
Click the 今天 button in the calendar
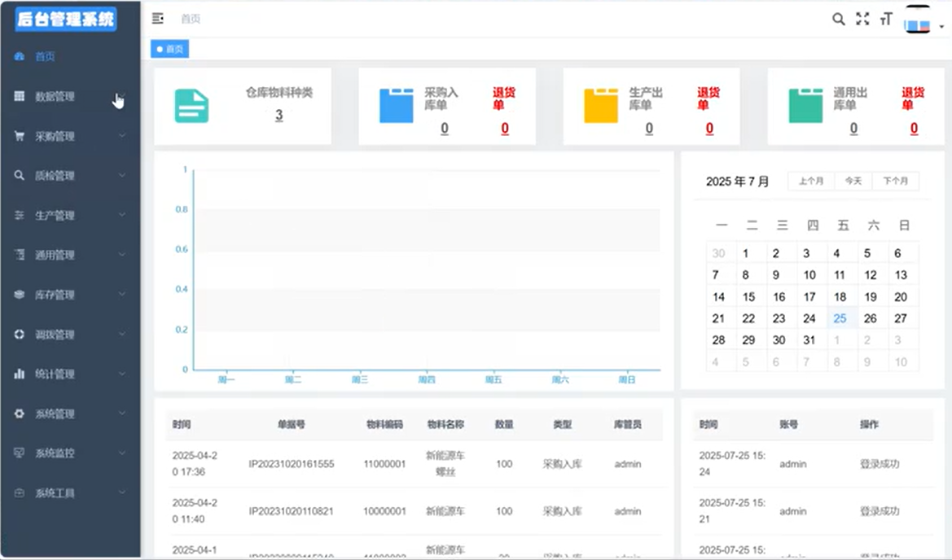click(x=852, y=181)
